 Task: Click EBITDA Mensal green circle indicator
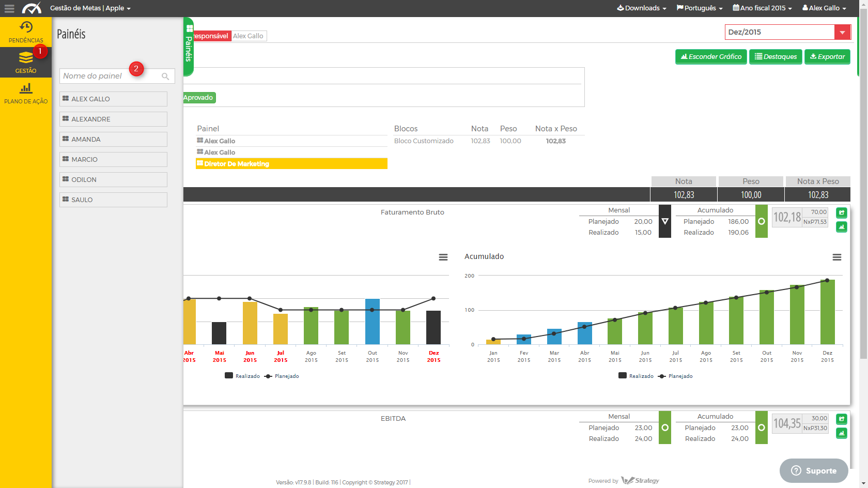[665, 428]
